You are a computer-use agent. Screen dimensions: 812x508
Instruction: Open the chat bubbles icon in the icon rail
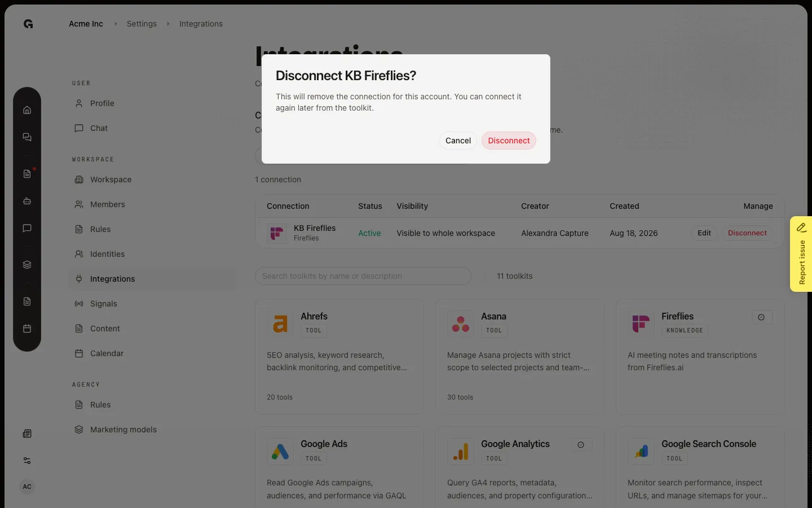[27, 137]
